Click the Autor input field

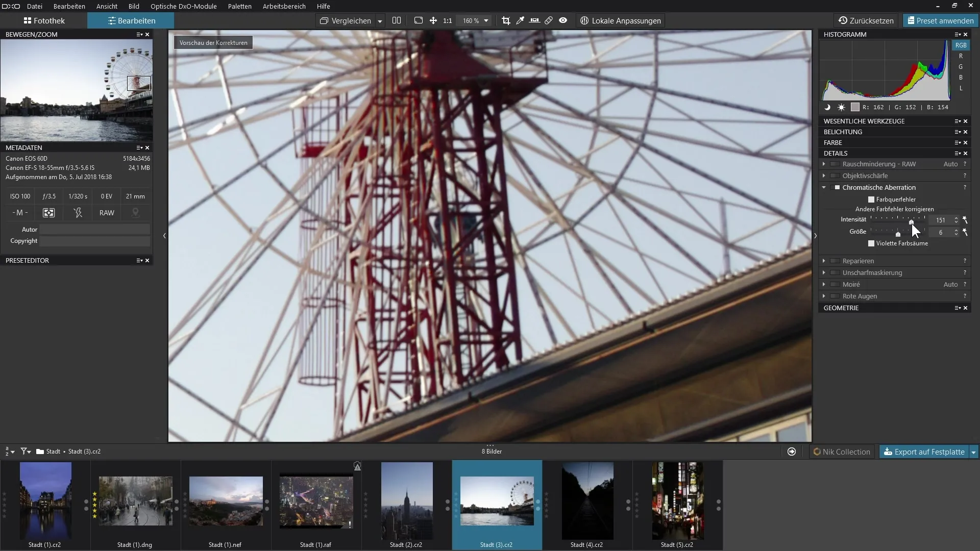pyautogui.click(x=95, y=230)
